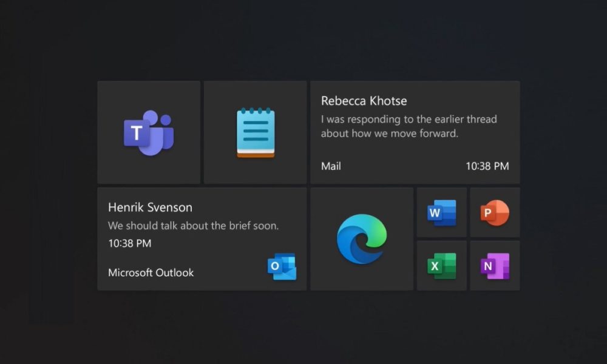The height and width of the screenshot is (364, 607).
Task: Open Microsoft Excel
Action: point(441,265)
